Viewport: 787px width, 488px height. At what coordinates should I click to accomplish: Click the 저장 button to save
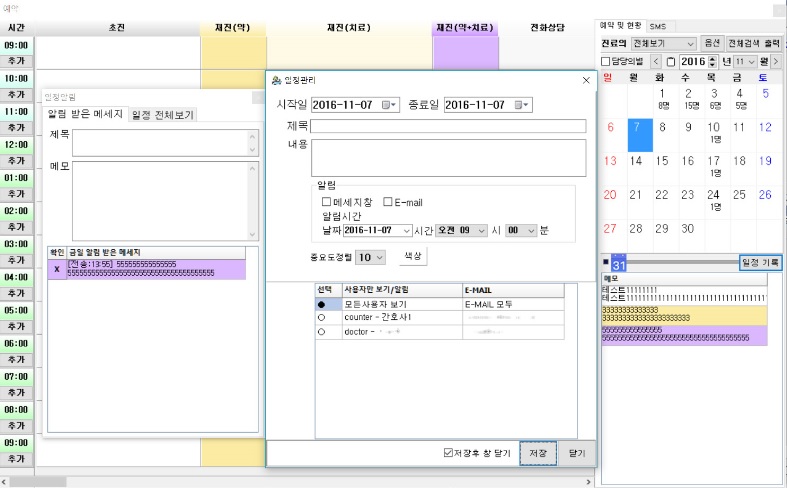[538, 453]
